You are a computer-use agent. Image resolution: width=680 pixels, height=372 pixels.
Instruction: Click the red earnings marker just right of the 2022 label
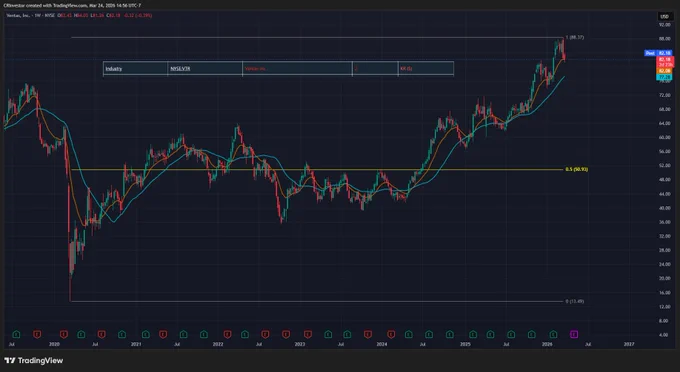[x=228, y=334]
